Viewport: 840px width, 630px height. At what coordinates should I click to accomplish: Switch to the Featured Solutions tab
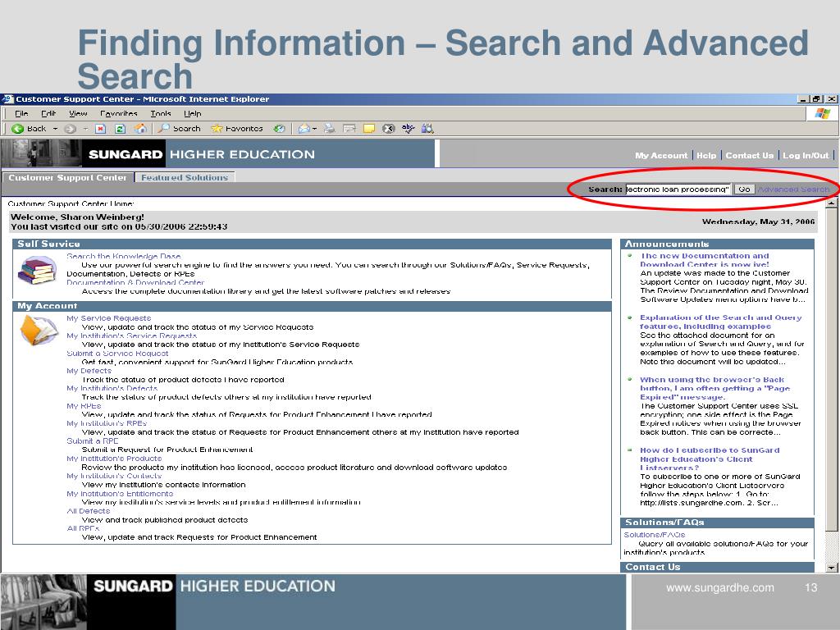[185, 177]
